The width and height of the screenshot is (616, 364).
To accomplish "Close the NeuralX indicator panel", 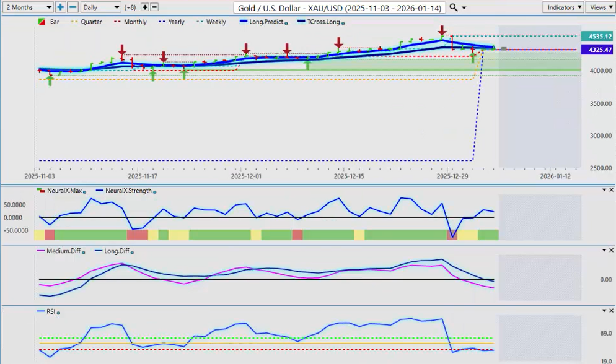I will click(610, 189).
